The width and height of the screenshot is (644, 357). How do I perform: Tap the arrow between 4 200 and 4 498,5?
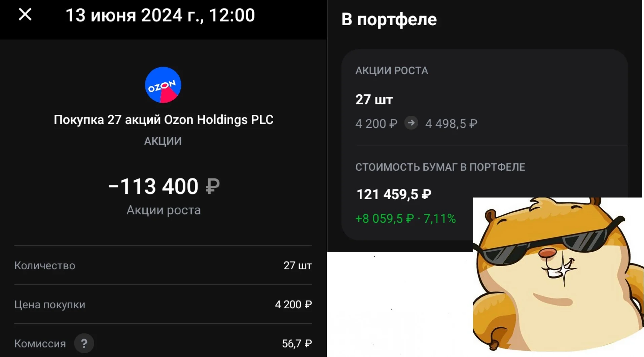coord(411,123)
